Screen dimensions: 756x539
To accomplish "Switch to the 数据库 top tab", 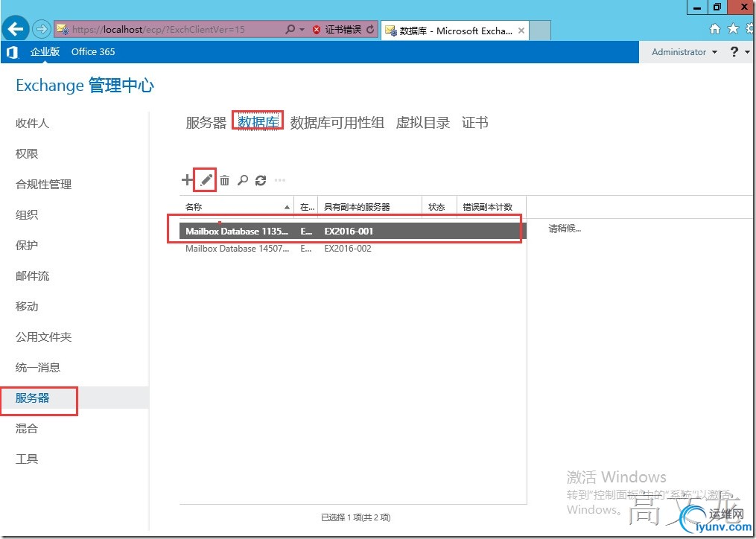I will tap(258, 122).
